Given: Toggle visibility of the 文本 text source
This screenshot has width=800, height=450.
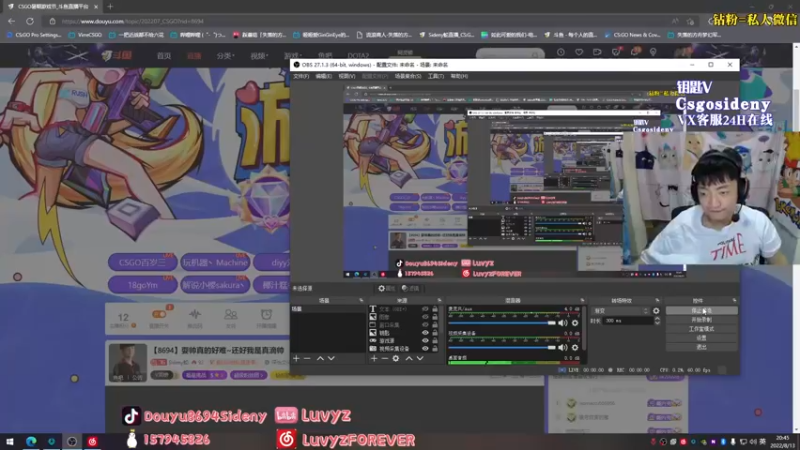Looking at the screenshot, I should pos(425,309).
